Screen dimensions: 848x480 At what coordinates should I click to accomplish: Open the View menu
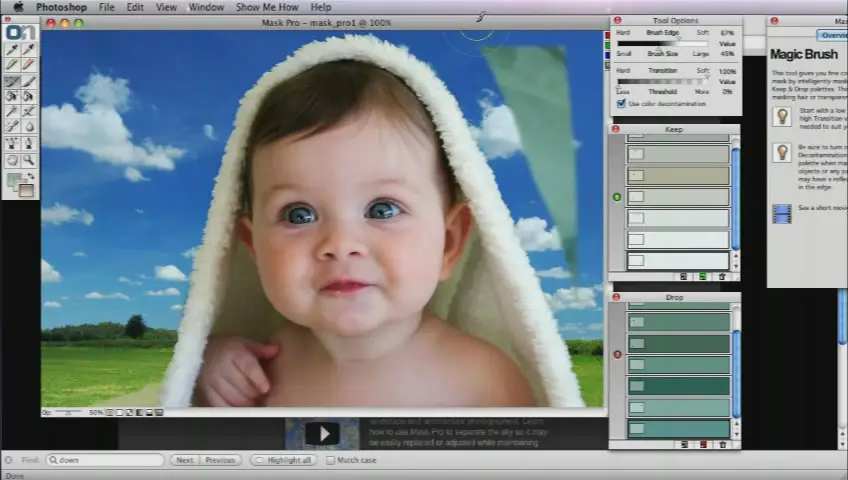(x=166, y=7)
